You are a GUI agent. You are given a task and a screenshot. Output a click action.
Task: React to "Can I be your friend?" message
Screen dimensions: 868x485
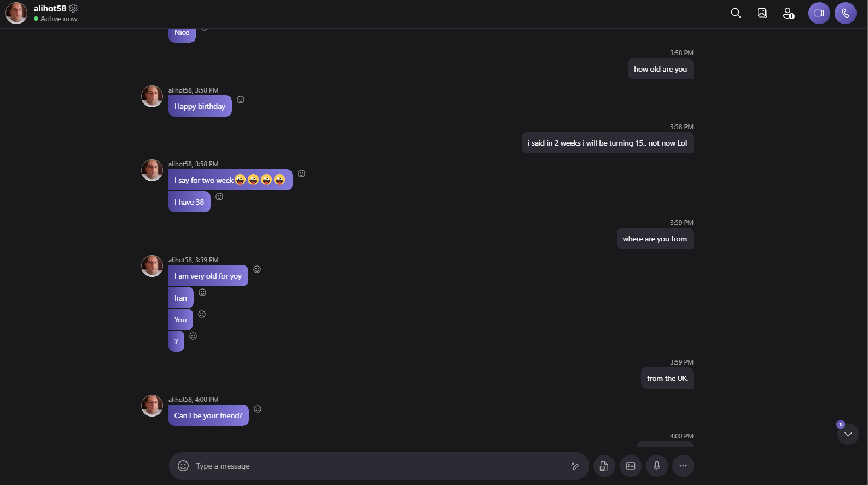click(x=258, y=409)
